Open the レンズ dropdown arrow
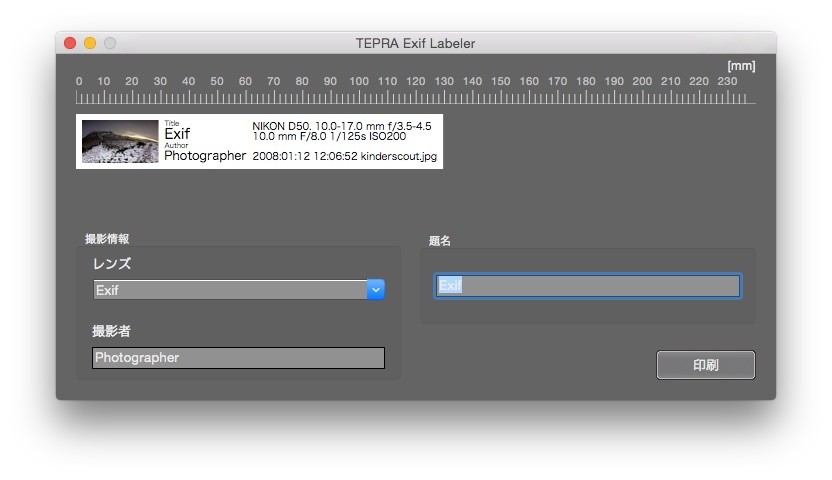The height and width of the screenshot is (480, 832). 376,290
